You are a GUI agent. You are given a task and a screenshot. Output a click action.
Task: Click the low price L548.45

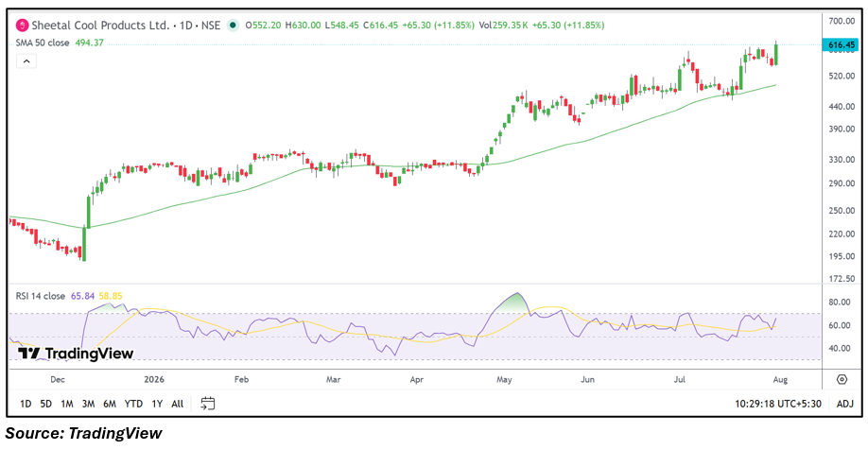(341, 26)
